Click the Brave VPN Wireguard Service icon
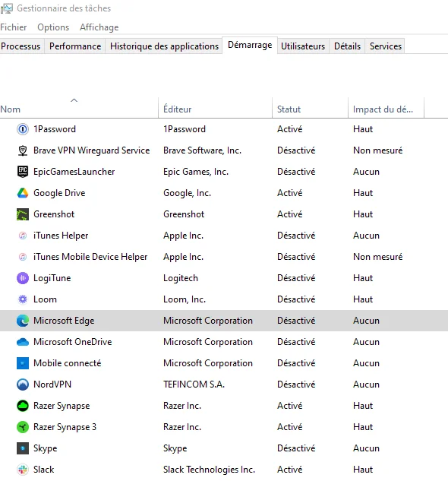This screenshot has height=481, width=448. (22, 150)
